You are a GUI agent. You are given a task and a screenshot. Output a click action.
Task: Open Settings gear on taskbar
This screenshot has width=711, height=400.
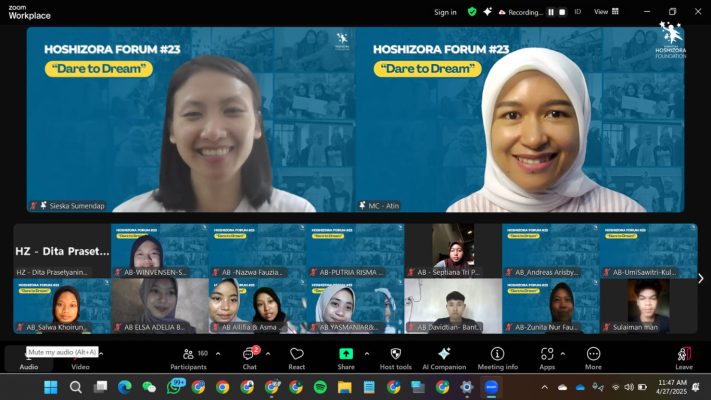tap(467, 387)
